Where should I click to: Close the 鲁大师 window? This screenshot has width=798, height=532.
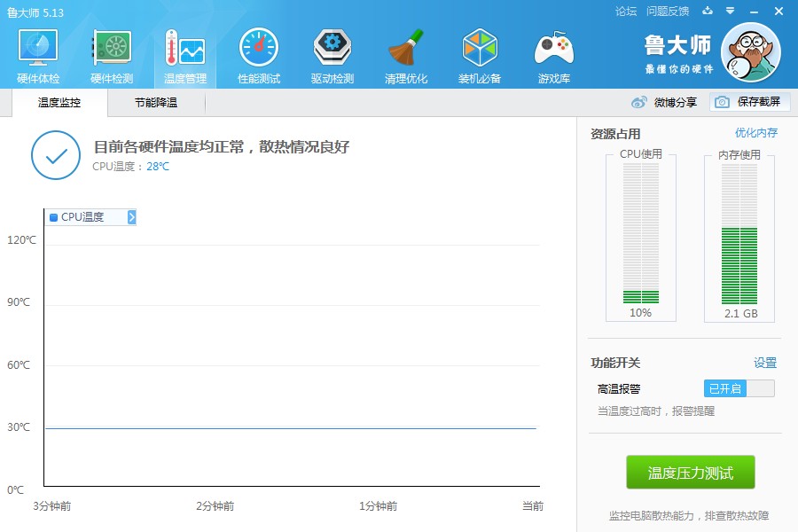pos(778,12)
